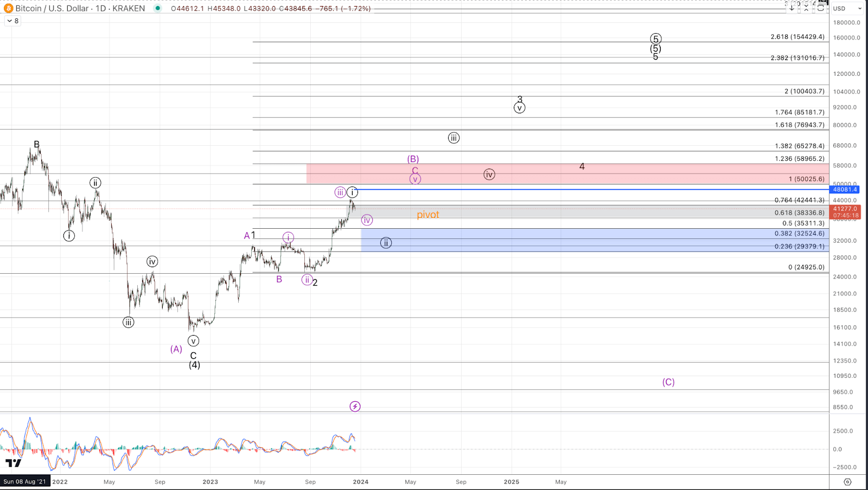This screenshot has width=868, height=490.
Task: Click the down arrow pane button
Action: [x=792, y=8]
